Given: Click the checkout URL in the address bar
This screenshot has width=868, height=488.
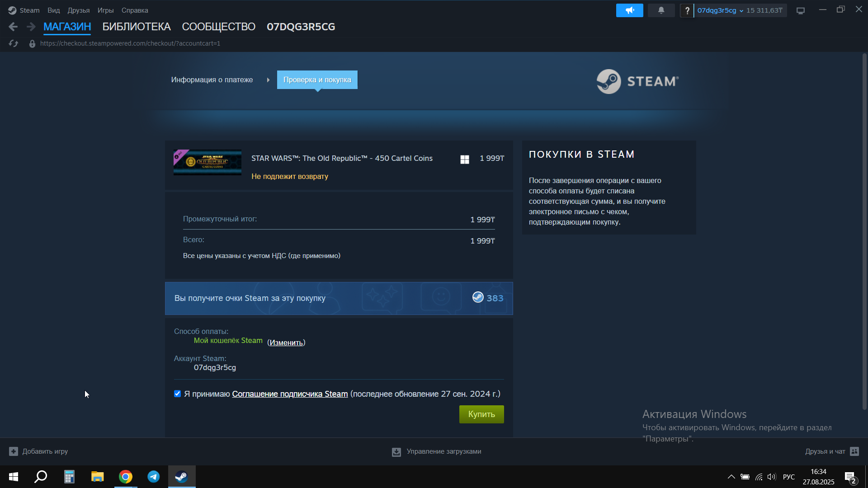Looking at the screenshot, I should 130,43.
